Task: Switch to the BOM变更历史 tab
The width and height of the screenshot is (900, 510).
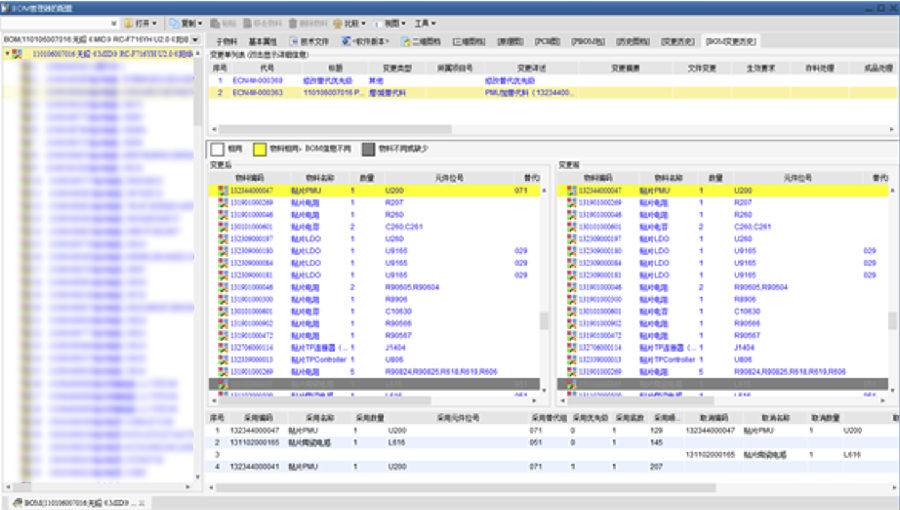Action: pos(730,41)
